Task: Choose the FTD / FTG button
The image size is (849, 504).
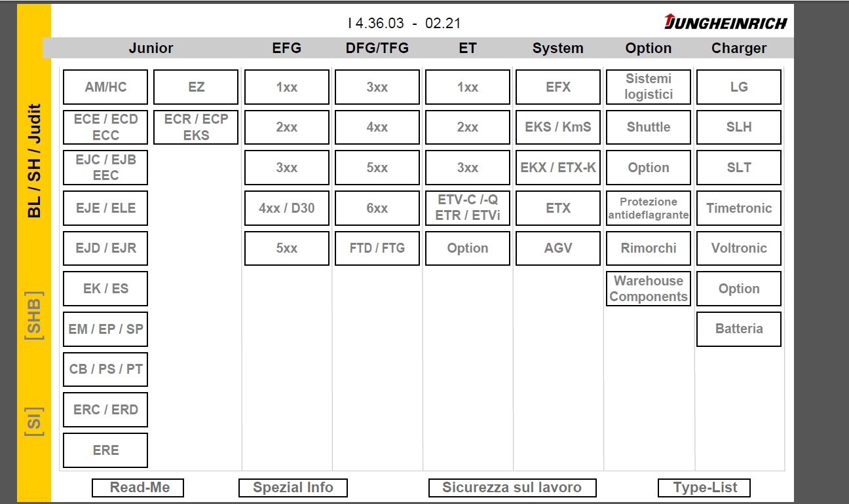Action: tap(377, 248)
